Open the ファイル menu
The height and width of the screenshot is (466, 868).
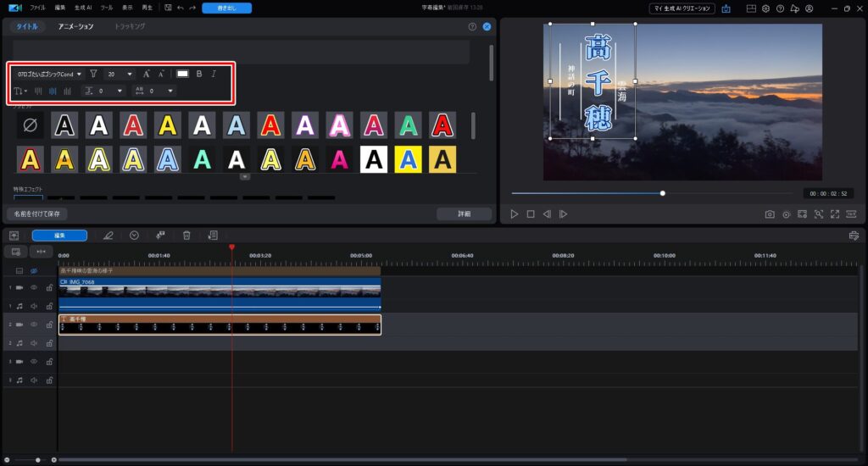point(38,8)
